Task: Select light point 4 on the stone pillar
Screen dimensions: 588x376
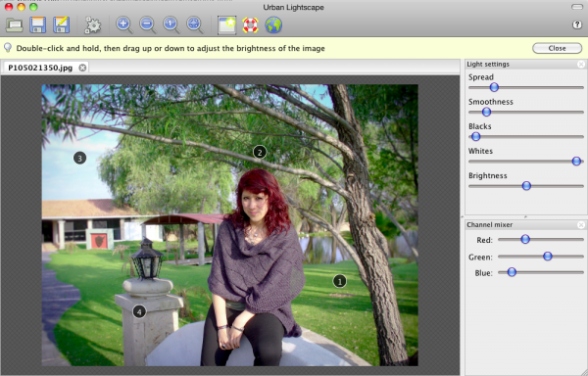Action: click(x=139, y=311)
